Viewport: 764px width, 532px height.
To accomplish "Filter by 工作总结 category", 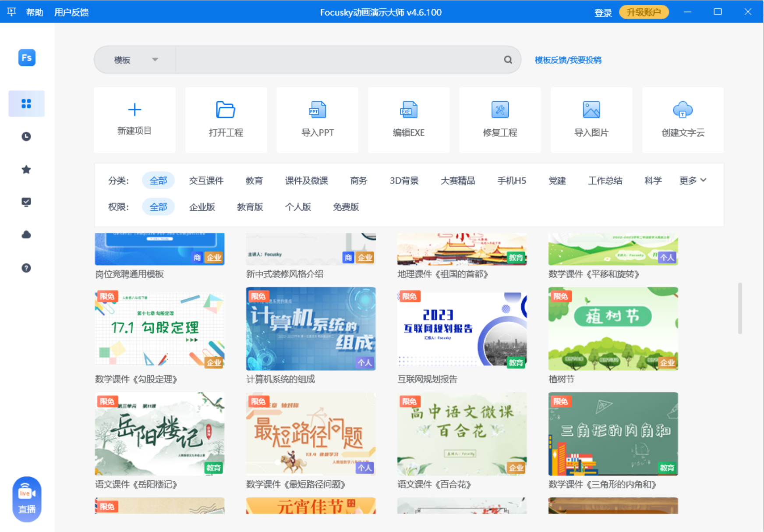I will coord(605,181).
